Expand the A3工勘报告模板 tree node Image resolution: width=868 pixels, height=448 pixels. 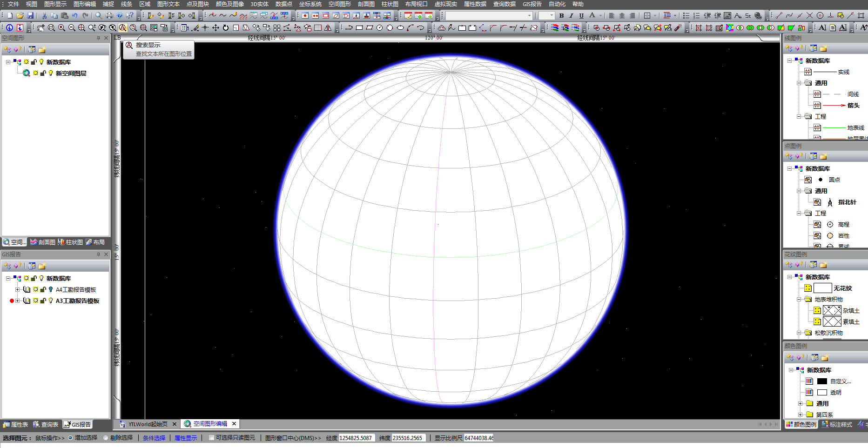(17, 301)
